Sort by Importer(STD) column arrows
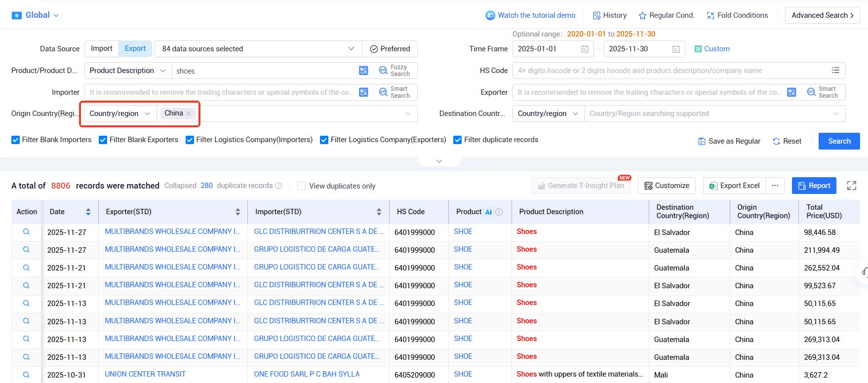Screen dimensions: 868x383 (x=379, y=212)
